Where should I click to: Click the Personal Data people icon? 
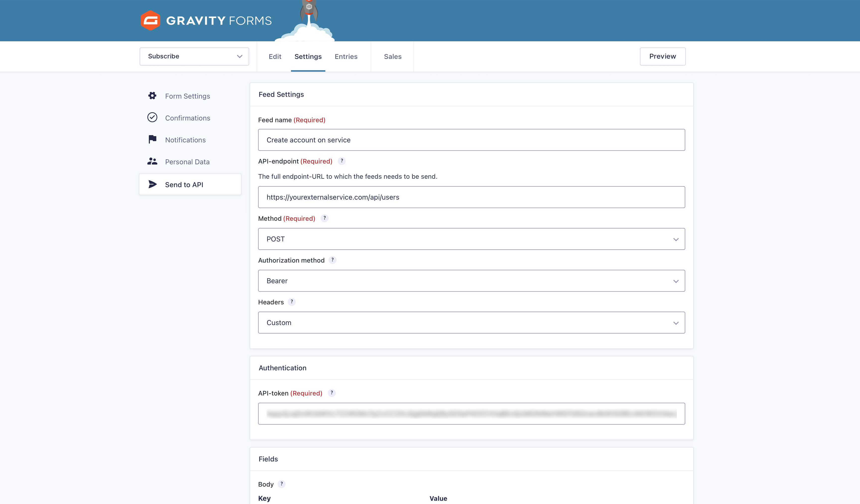click(x=152, y=161)
